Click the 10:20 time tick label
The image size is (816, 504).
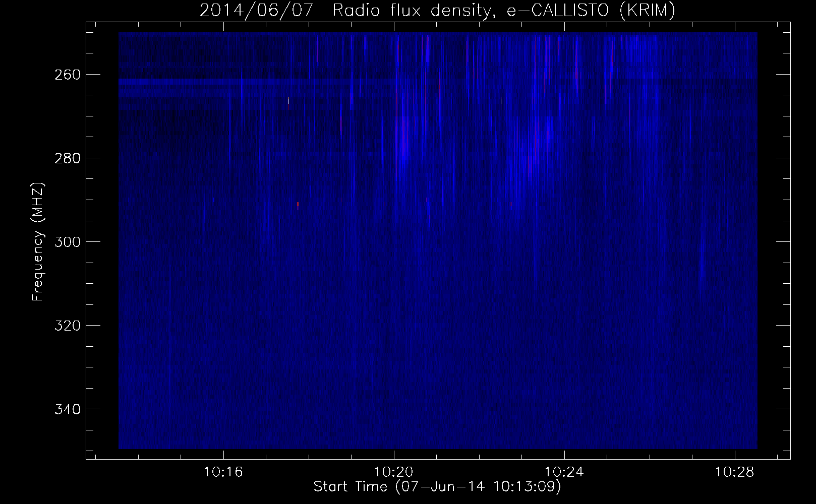pos(394,472)
